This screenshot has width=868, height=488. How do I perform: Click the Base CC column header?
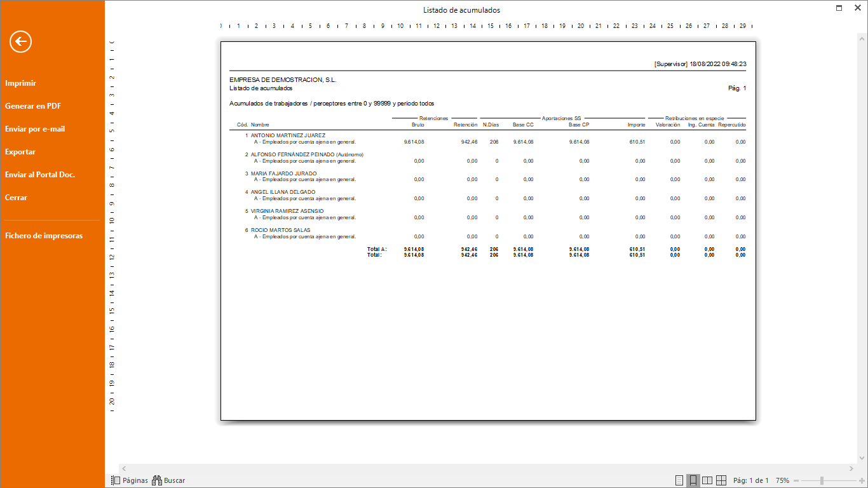coord(523,125)
